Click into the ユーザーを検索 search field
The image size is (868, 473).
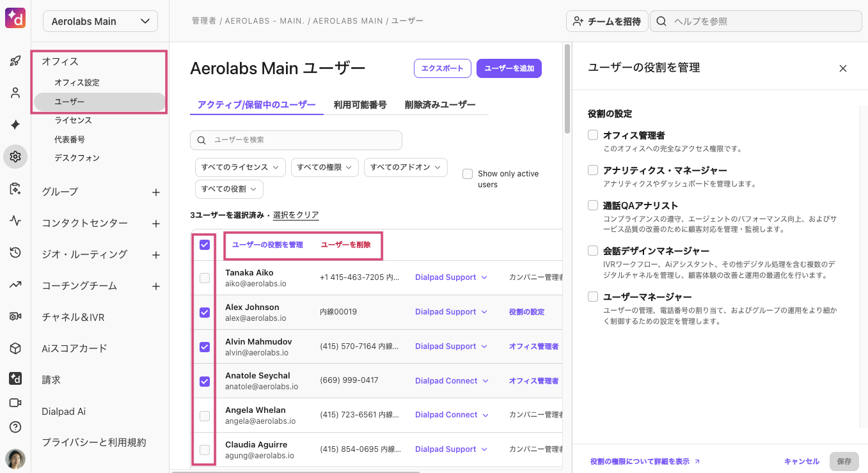click(296, 140)
